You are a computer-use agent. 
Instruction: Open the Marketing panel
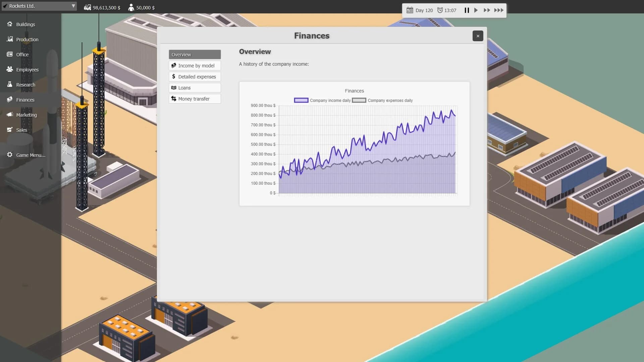coord(26,115)
